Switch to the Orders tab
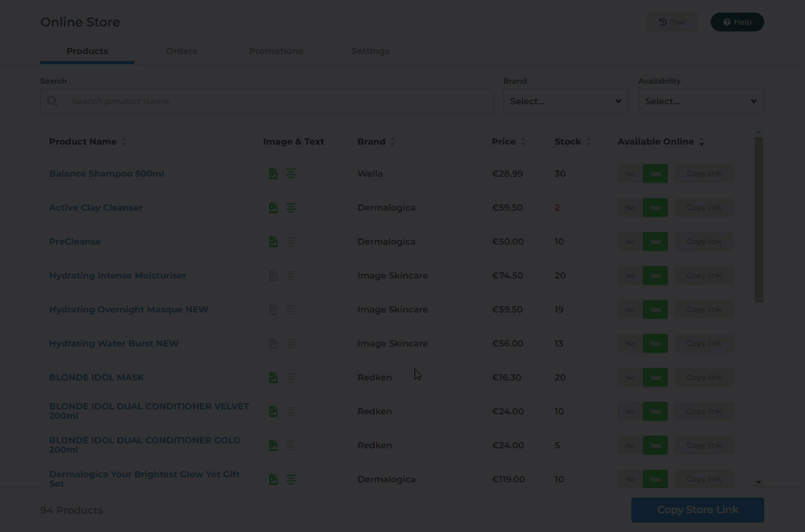Image resolution: width=805 pixels, height=532 pixels. (x=182, y=51)
